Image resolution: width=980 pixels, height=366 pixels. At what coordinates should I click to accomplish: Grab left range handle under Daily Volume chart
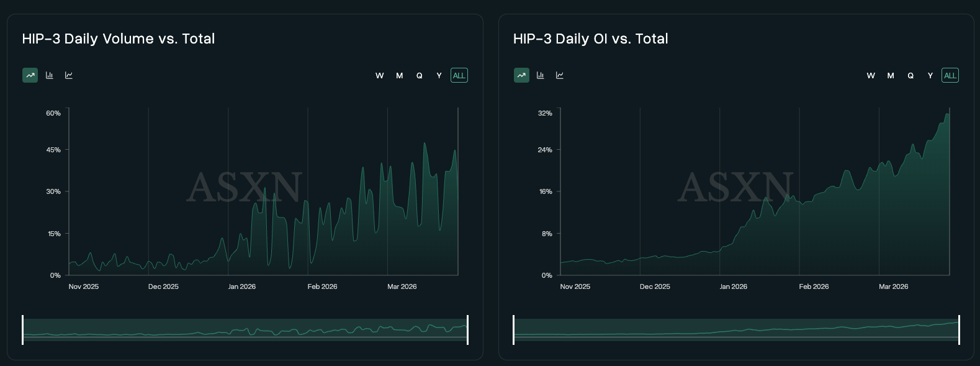pyautogui.click(x=23, y=330)
